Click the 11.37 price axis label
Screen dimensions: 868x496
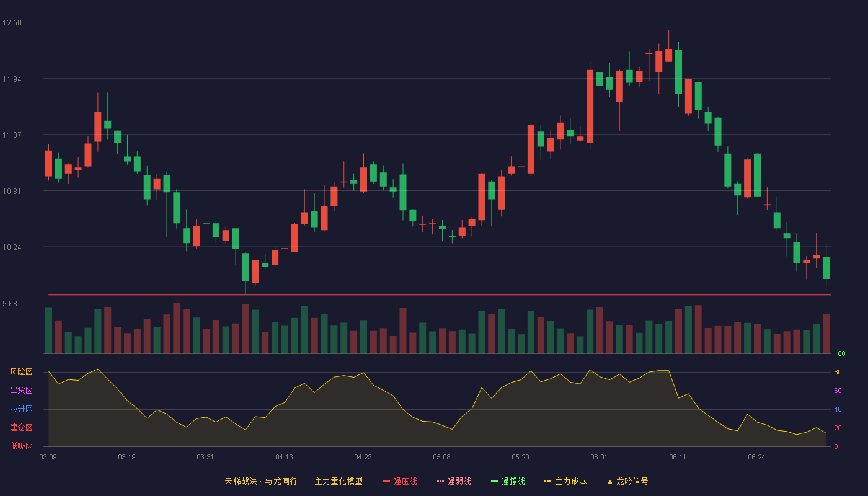tap(12, 135)
